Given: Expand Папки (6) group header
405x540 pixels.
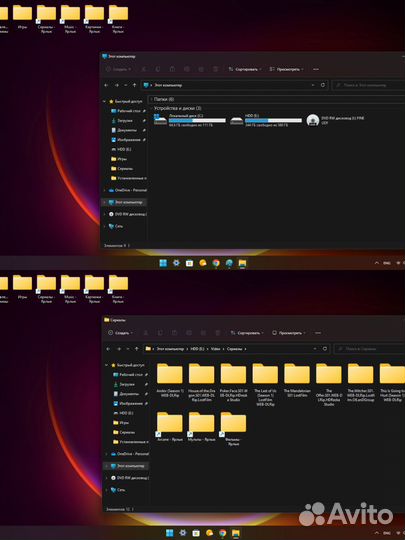Looking at the screenshot, I should point(164,99).
